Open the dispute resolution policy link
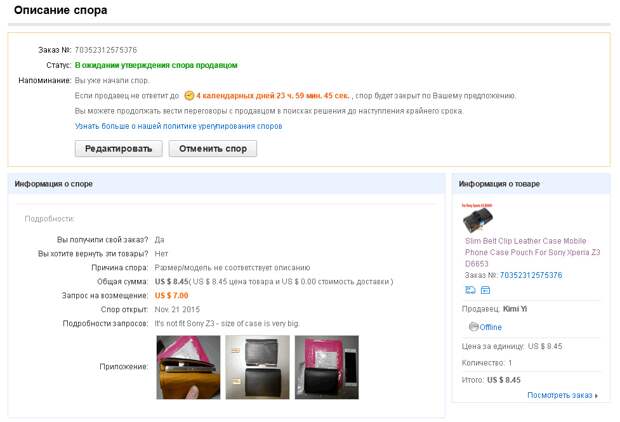 pyautogui.click(x=179, y=126)
